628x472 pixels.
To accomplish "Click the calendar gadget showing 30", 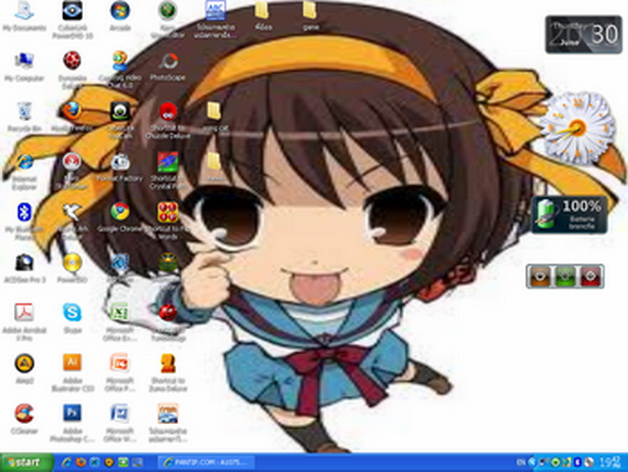I will [x=584, y=34].
